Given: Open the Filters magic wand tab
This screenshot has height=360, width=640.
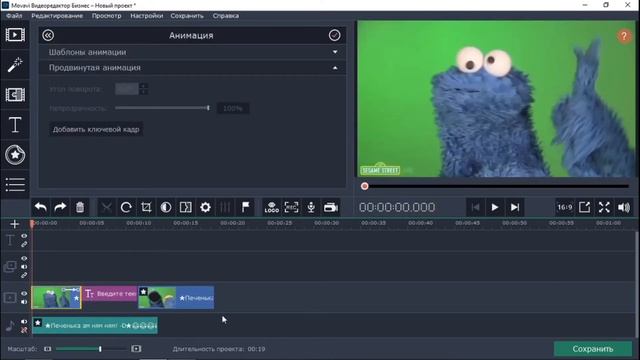Looking at the screenshot, I should tap(15, 65).
